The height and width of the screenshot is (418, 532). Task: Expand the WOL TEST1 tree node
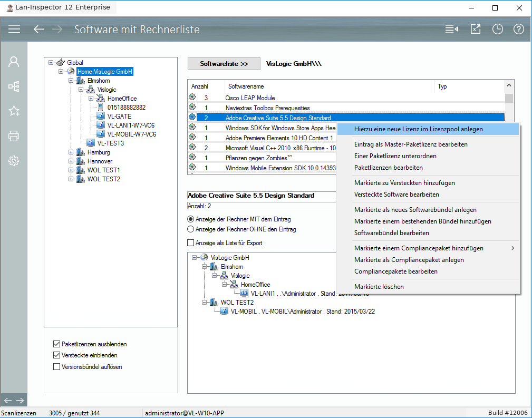(x=71, y=170)
